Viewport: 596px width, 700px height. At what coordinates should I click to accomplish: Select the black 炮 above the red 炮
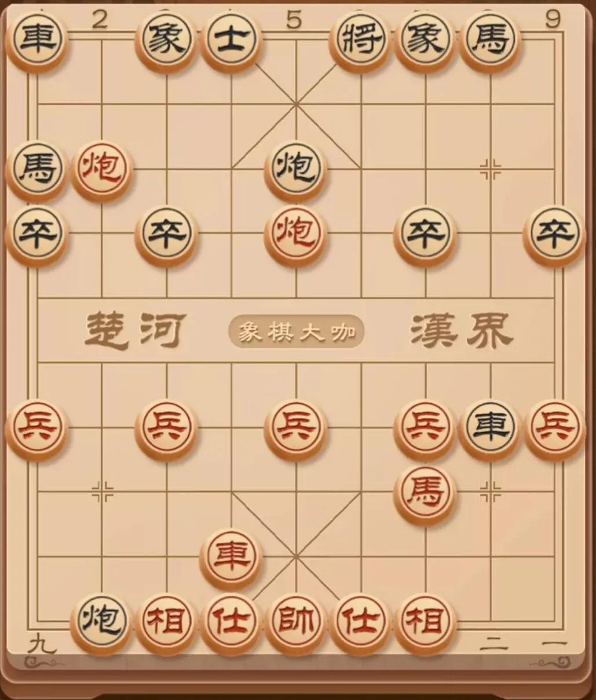coord(296,170)
